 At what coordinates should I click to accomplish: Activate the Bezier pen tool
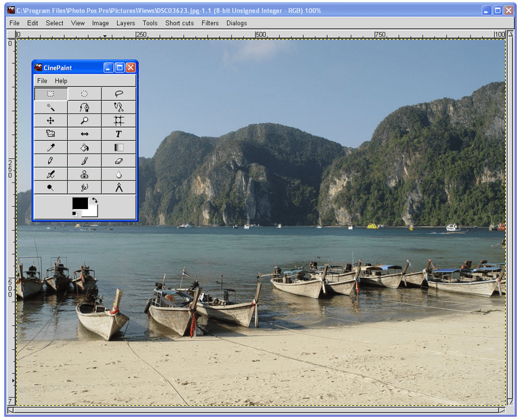pos(85,108)
